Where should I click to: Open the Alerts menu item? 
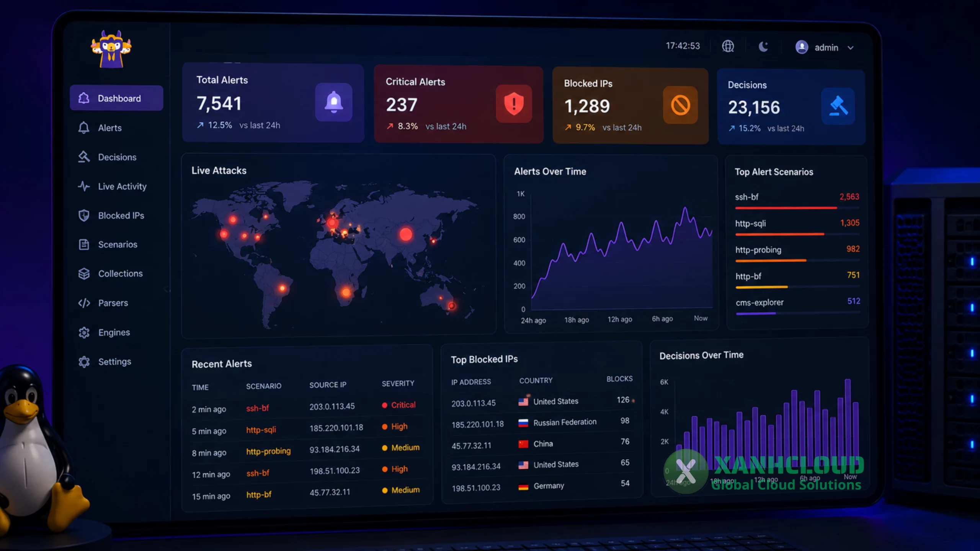point(110,128)
